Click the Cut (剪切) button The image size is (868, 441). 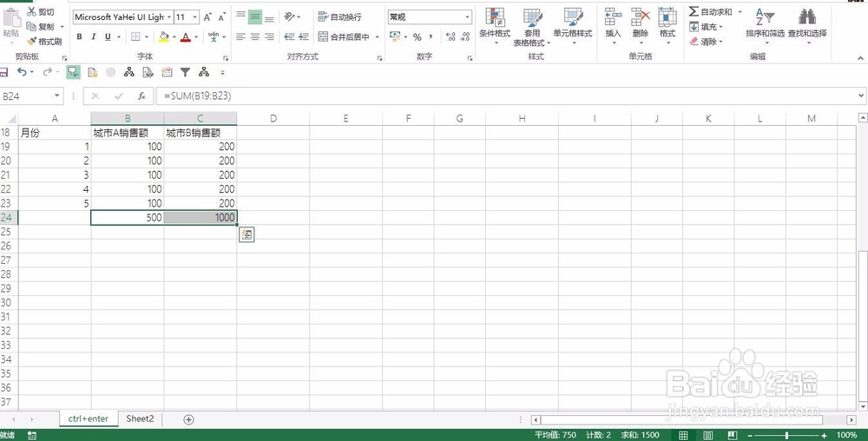coord(41,12)
